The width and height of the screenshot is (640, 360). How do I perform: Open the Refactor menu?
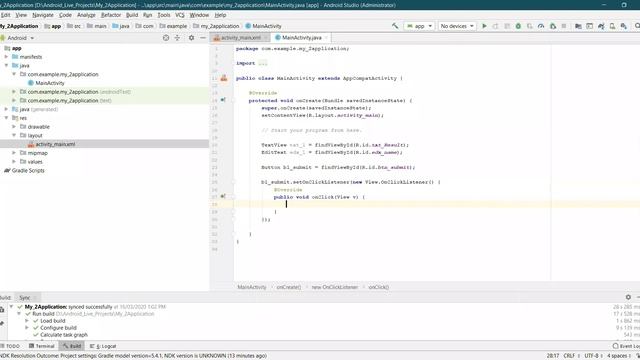pyautogui.click(x=111, y=15)
